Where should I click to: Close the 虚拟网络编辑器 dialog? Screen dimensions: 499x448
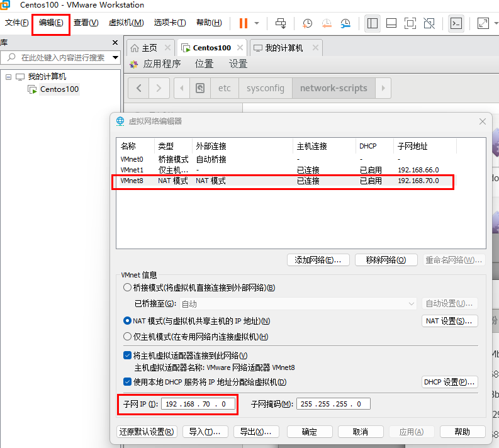[x=483, y=121]
